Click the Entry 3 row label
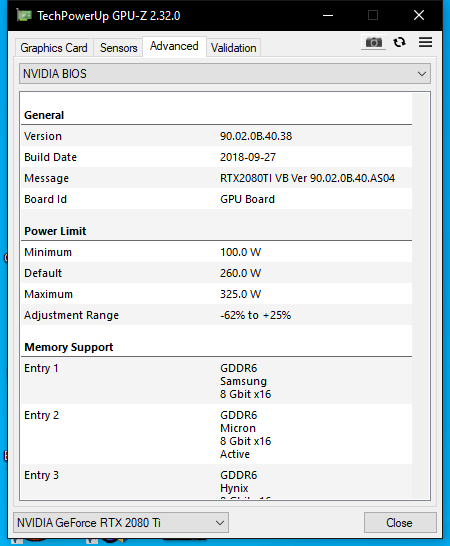450x546 pixels. (41, 475)
